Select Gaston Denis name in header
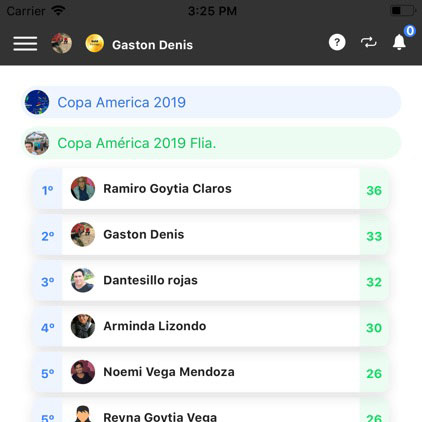 [x=152, y=45]
